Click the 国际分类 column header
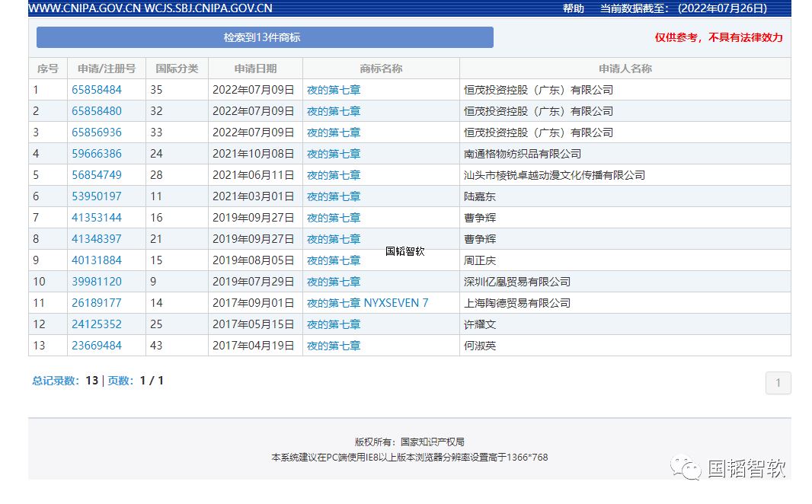812x504 pixels. pos(177,69)
